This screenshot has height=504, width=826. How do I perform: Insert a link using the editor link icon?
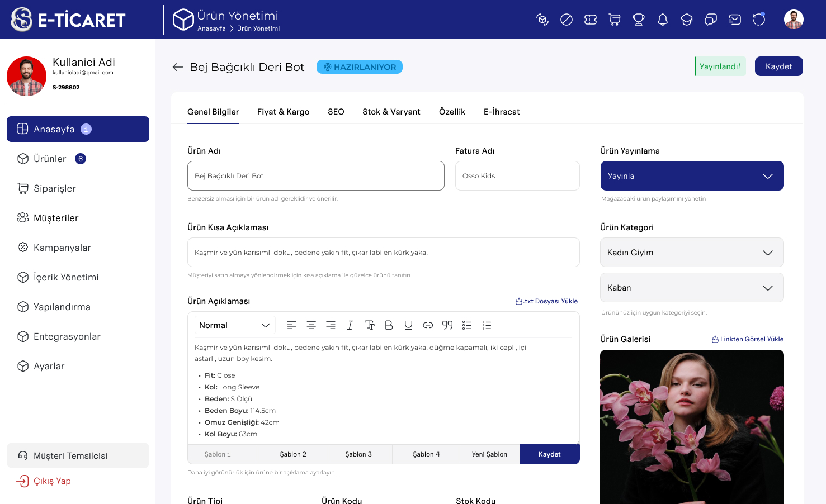click(428, 325)
